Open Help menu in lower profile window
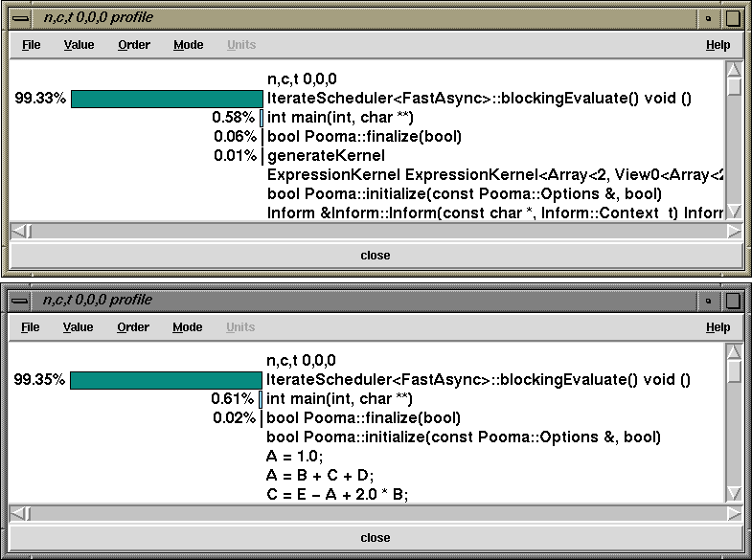 (718, 327)
